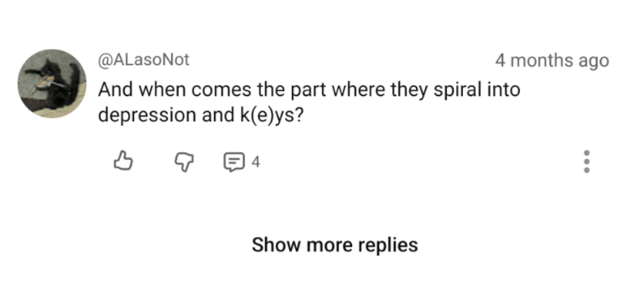Open the three-dot comment options menu
Viewport: 644px width, 284px height.
click(x=587, y=161)
